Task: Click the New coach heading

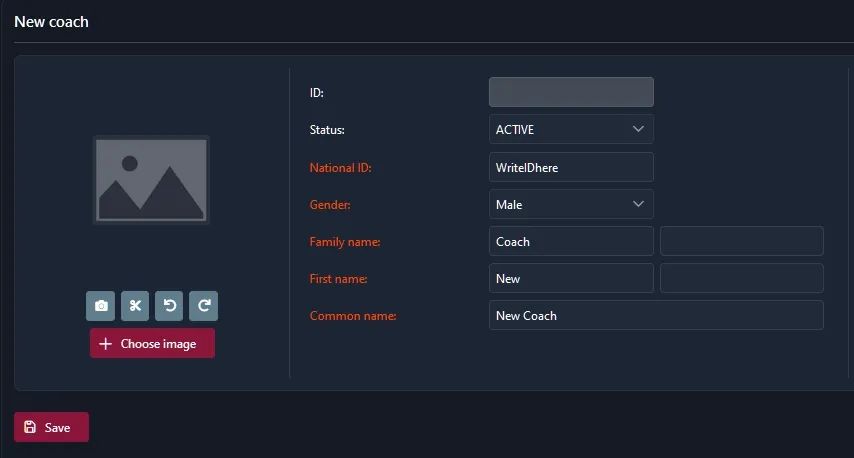Action: 51,21
